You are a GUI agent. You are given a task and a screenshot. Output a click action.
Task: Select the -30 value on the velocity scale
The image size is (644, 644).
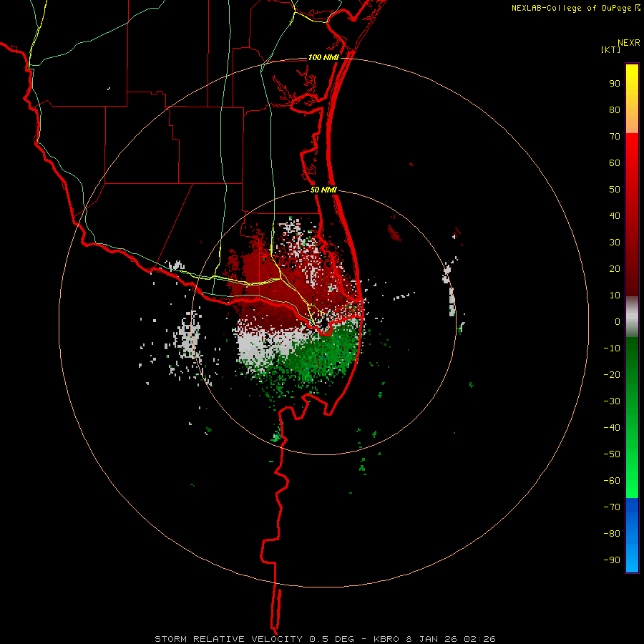[612, 401]
